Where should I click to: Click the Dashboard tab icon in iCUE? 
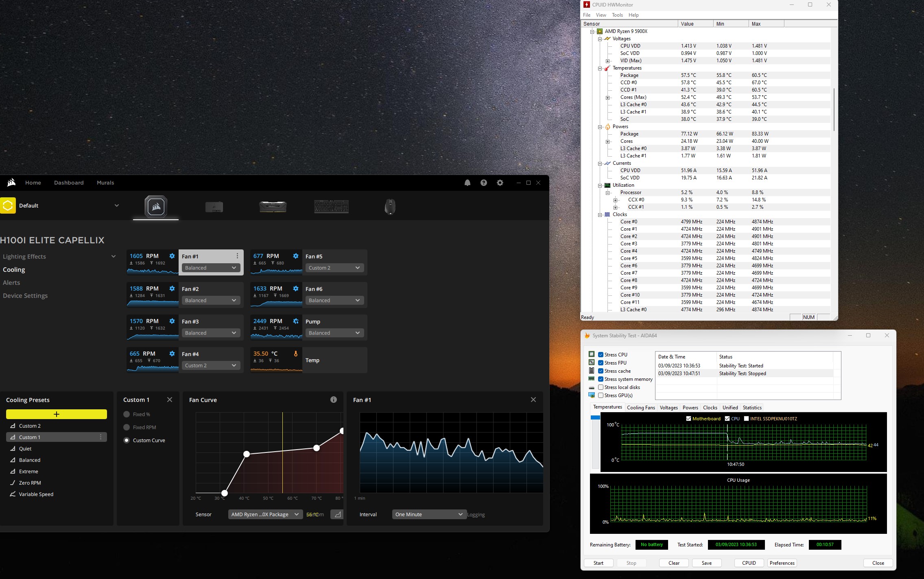point(69,182)
